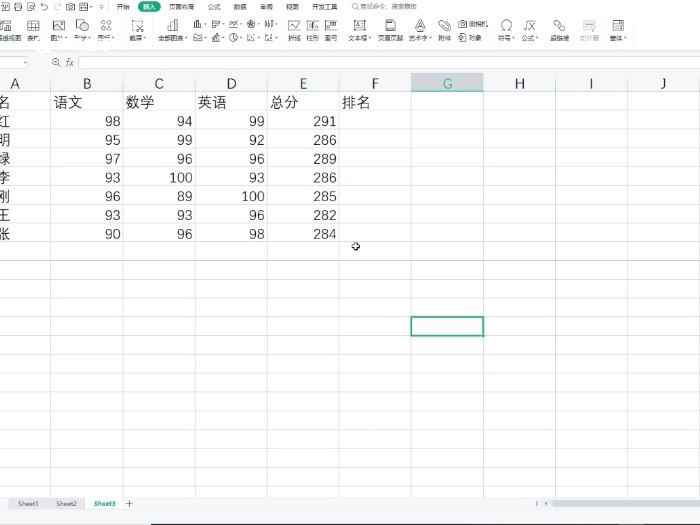Select the 插入 ribbon tab
The width and height of the screenshot is (700, 525).
pos(149,7)
